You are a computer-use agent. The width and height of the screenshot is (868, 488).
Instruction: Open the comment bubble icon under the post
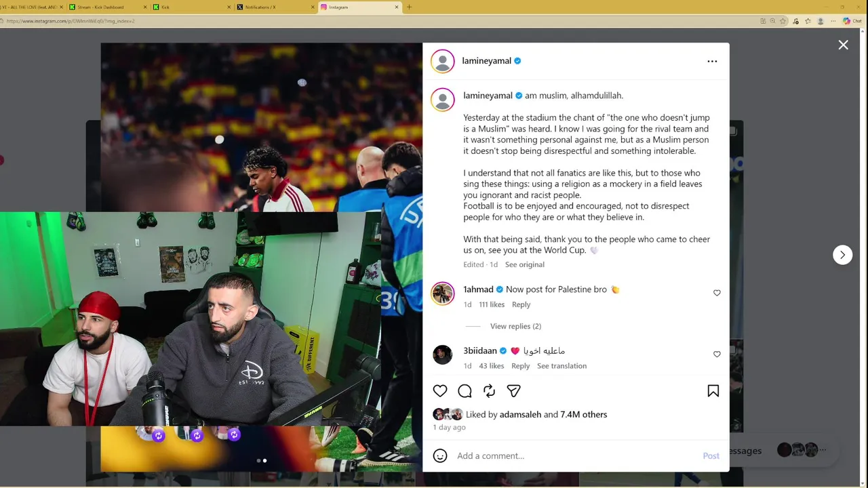pyautogui.click(x=465, y=391)
